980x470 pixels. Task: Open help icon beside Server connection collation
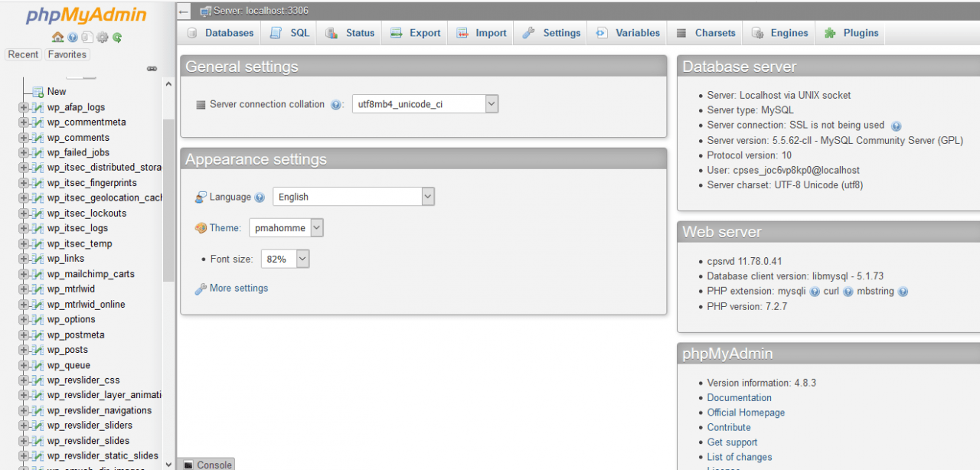(335, 105)
